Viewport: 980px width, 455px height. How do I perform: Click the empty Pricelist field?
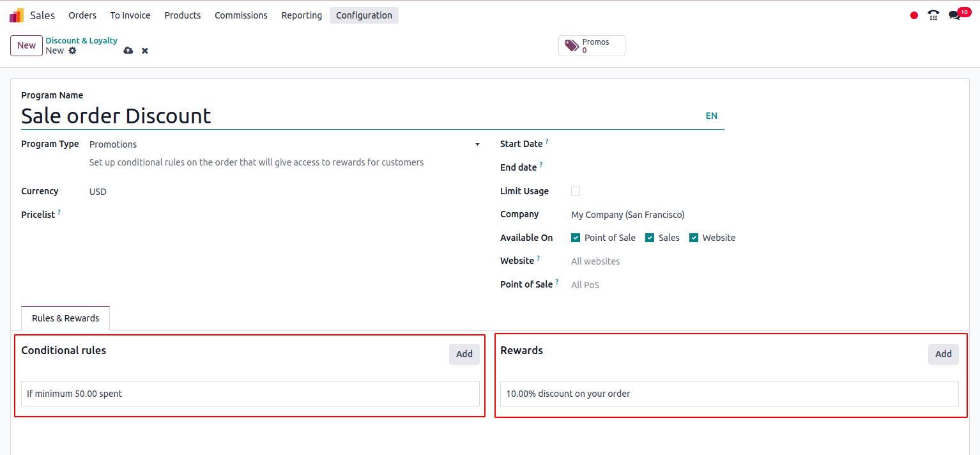[284, 215]
